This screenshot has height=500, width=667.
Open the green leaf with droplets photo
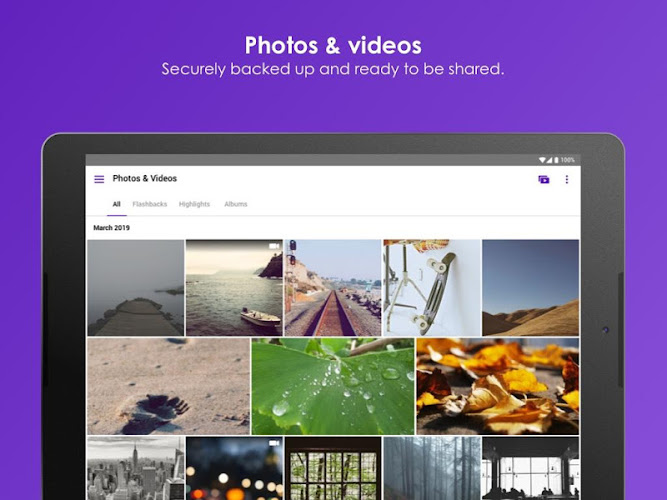[333, 386]
